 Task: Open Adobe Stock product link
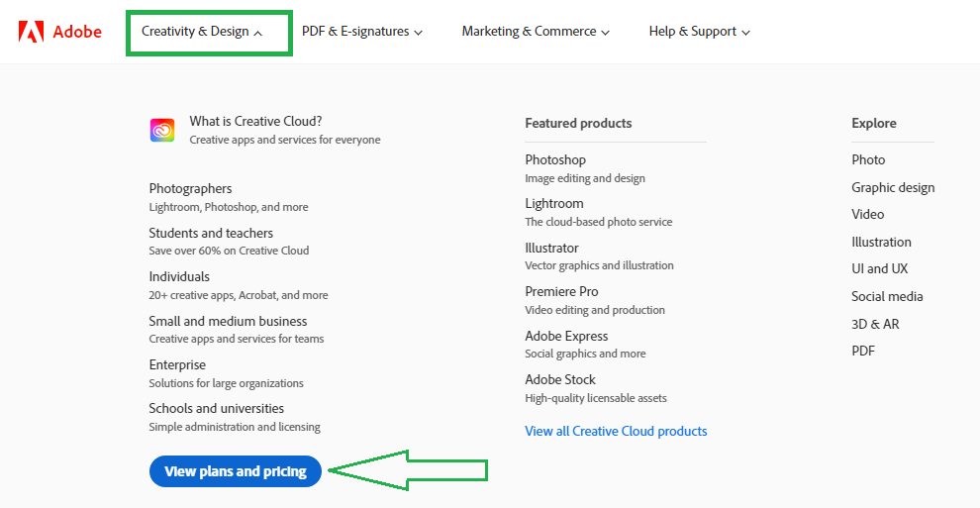[x=560, y=379]
